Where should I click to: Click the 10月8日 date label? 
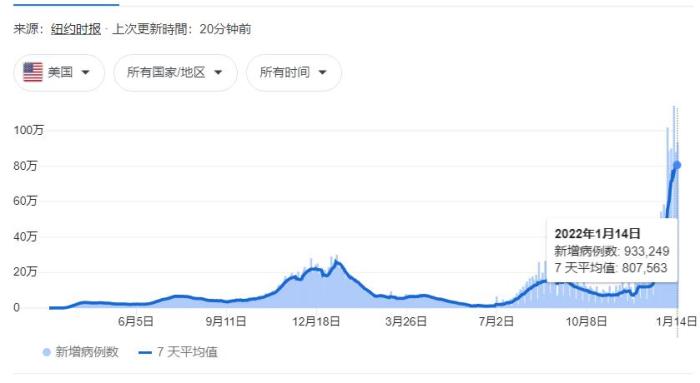586,321
